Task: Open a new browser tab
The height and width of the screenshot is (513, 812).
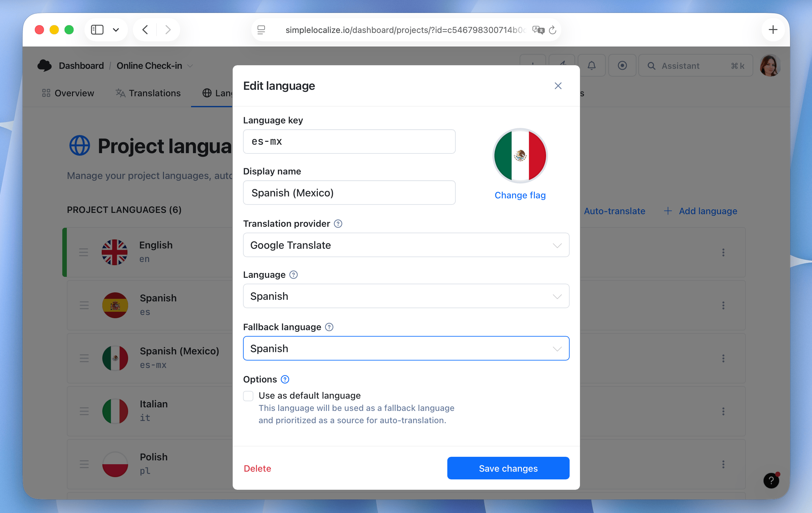Action: click(x=773, y=30)
